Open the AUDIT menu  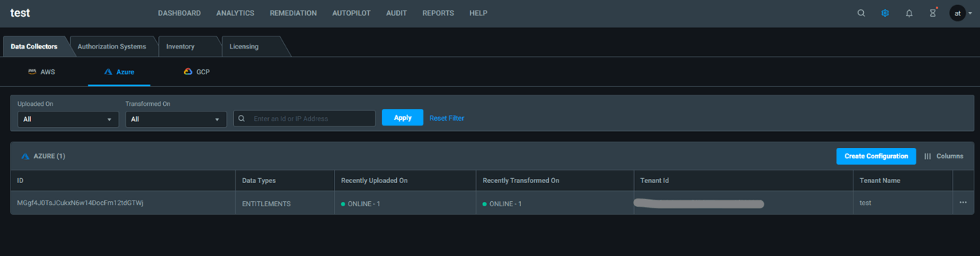396,13
